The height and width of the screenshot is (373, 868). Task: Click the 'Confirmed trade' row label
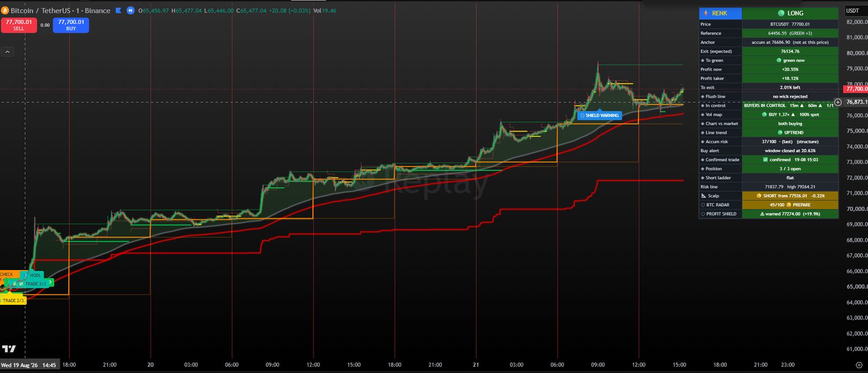(720, 160)
